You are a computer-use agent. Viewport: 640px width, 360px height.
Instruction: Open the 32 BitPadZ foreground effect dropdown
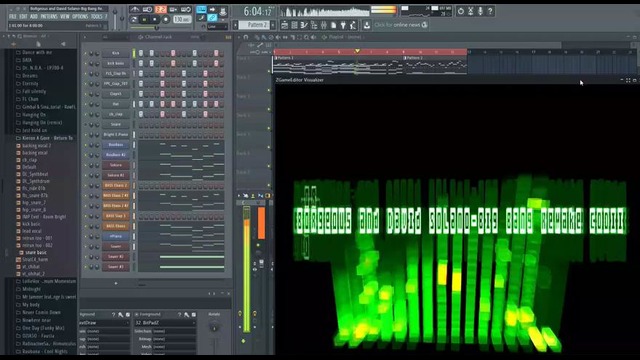pos(165,322)
